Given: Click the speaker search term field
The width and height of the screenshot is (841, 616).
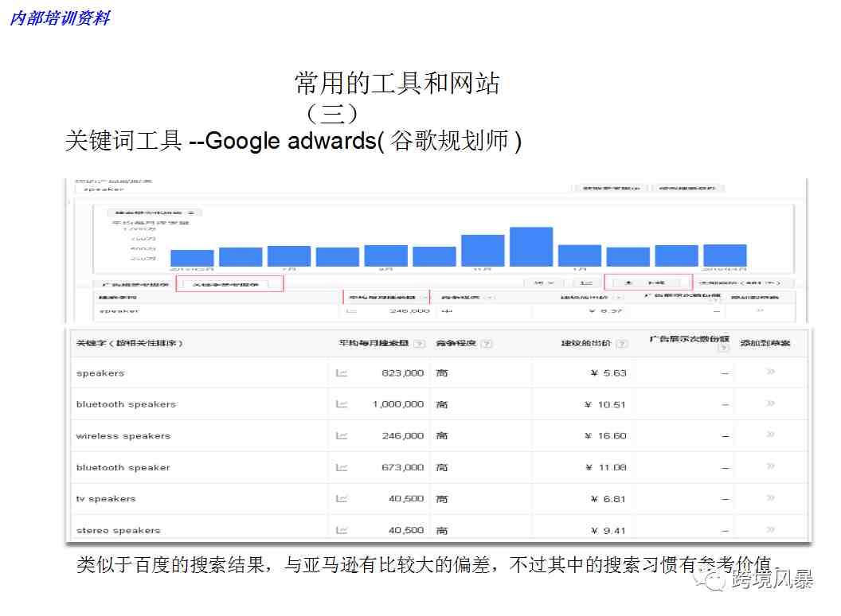Looking at the screenshot, I should click(322, 189).
